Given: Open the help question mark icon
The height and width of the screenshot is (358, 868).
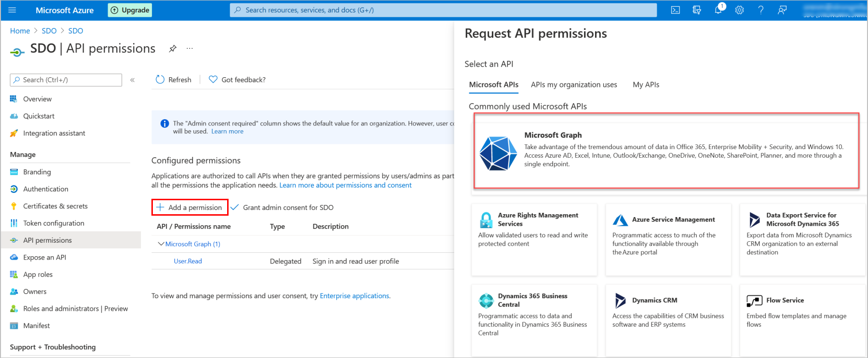Looking at the screenshot, I should [760, 10].
